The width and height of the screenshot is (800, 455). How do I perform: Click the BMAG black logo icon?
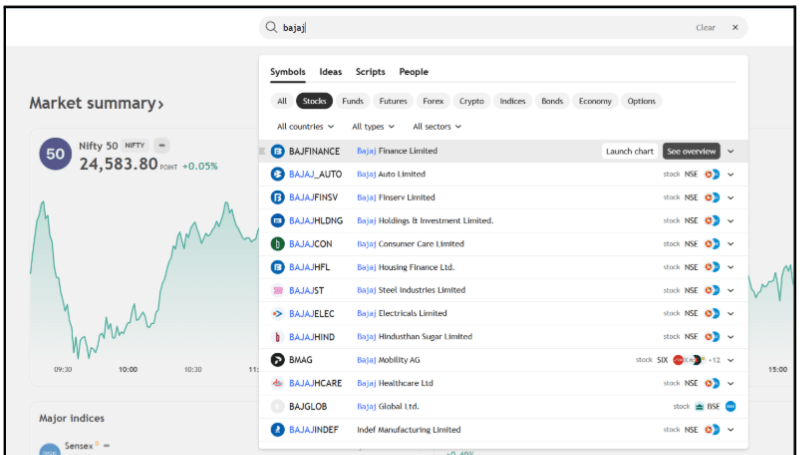[278, 360]
